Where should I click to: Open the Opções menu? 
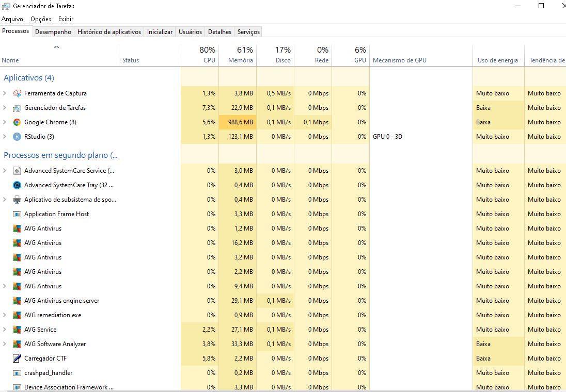click(x=41, y=19)
